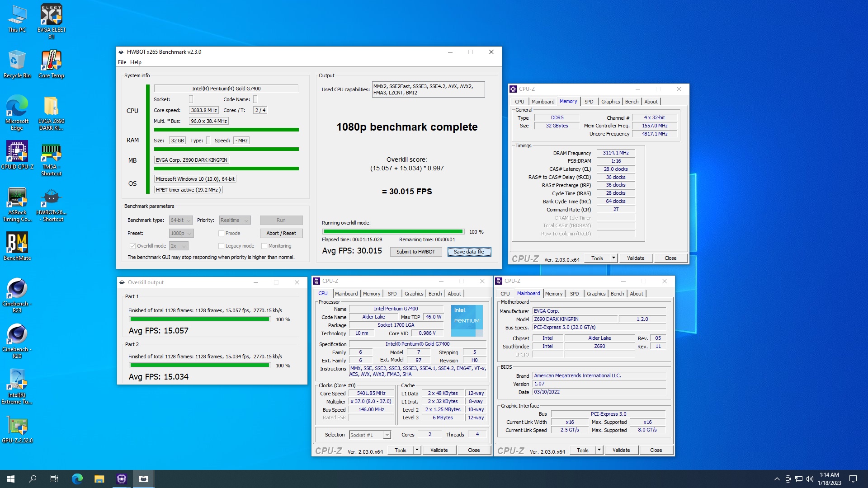Click Close in Mainboard CPU-Z window
Screen dimensions: 868x488
pyautogui.click(x=656, y=450)
